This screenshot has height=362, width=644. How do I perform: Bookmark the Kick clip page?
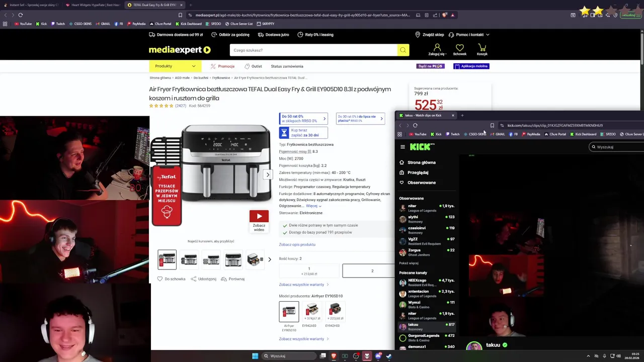(492, 126)
